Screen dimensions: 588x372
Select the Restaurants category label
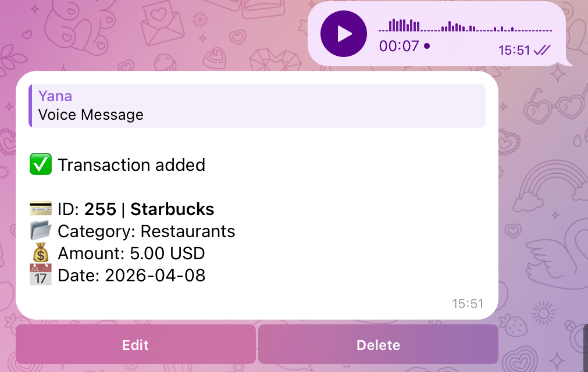pos(187,231)
